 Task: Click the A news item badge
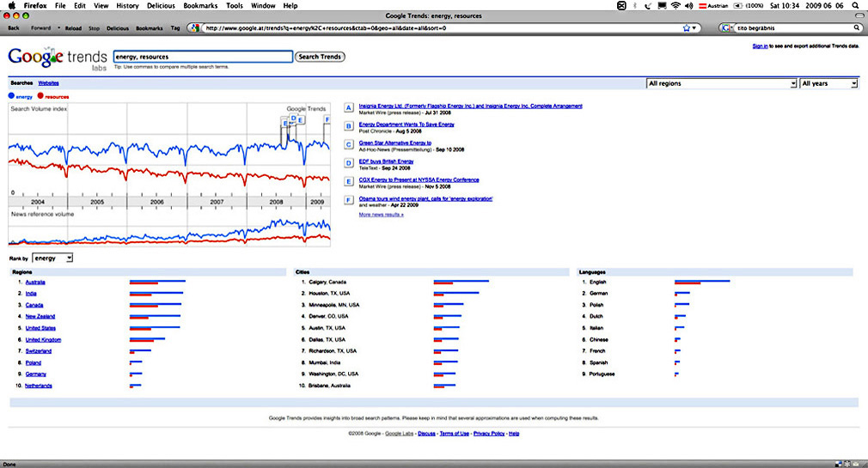349,108
